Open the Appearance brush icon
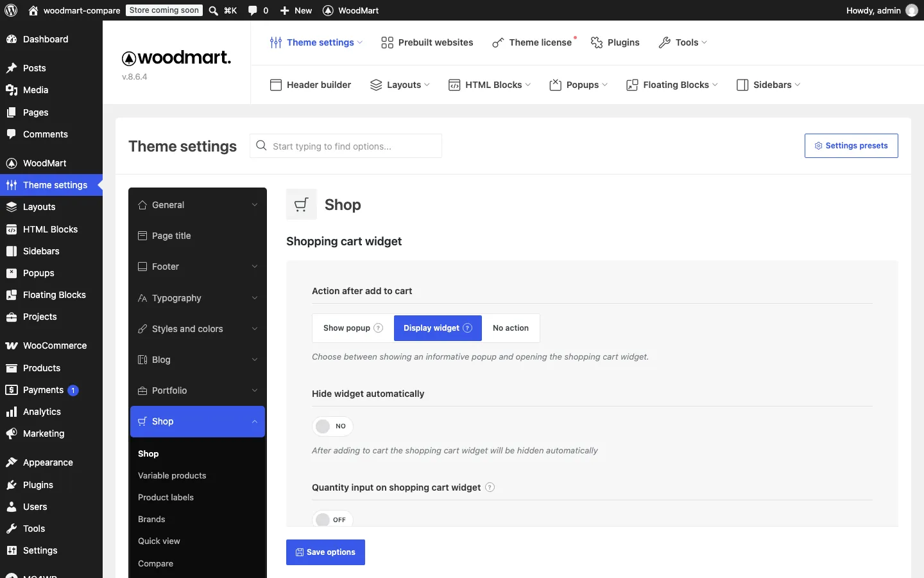Screen dimensions: 924x578 12,462
